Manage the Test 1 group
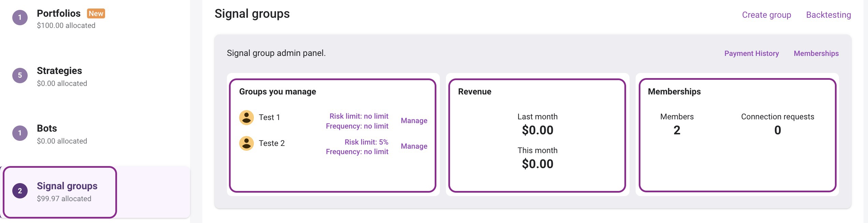The height and width of the screenshot is (223, 868). [x=414, y=121]
